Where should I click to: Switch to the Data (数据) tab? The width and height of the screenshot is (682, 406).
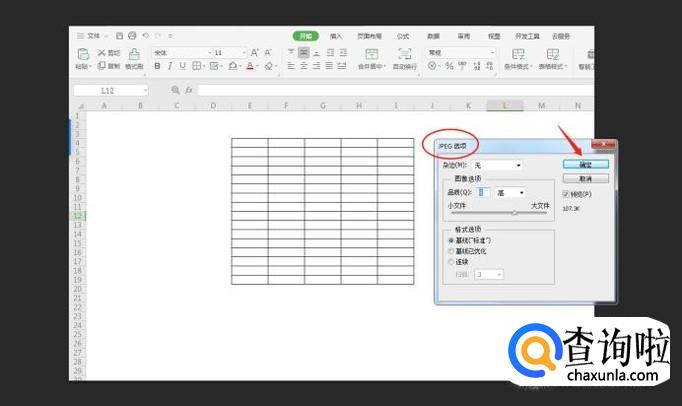coord(433,36)
